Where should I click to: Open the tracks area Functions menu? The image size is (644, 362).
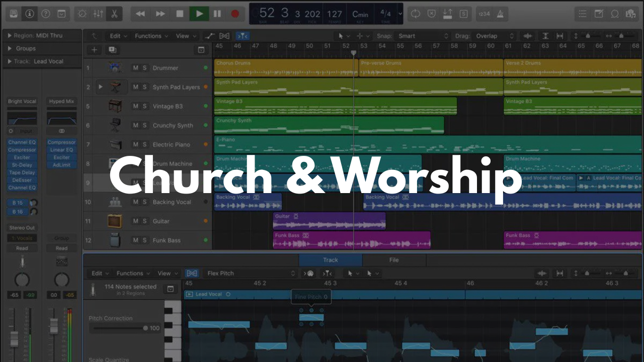point(151,36)
